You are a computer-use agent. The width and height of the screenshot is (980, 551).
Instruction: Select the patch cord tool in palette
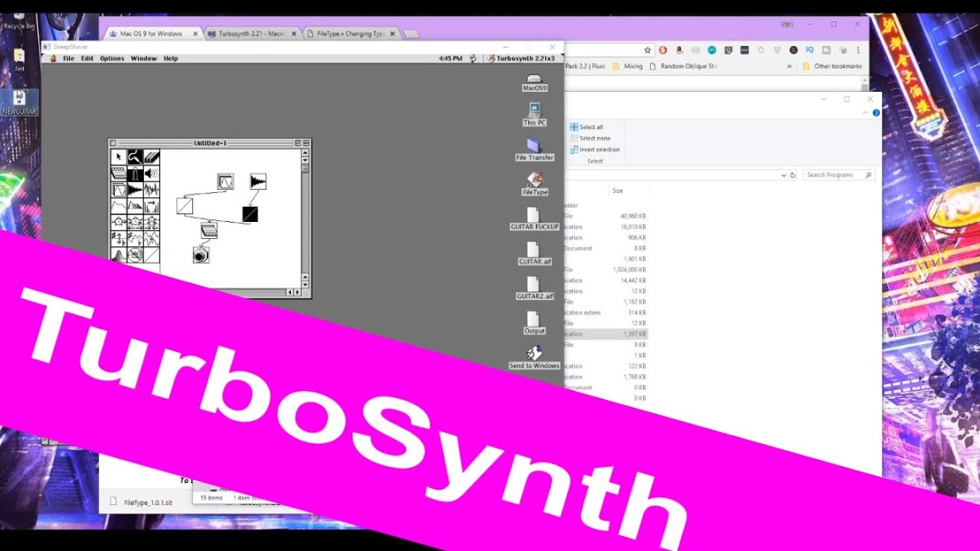[135, 157]
